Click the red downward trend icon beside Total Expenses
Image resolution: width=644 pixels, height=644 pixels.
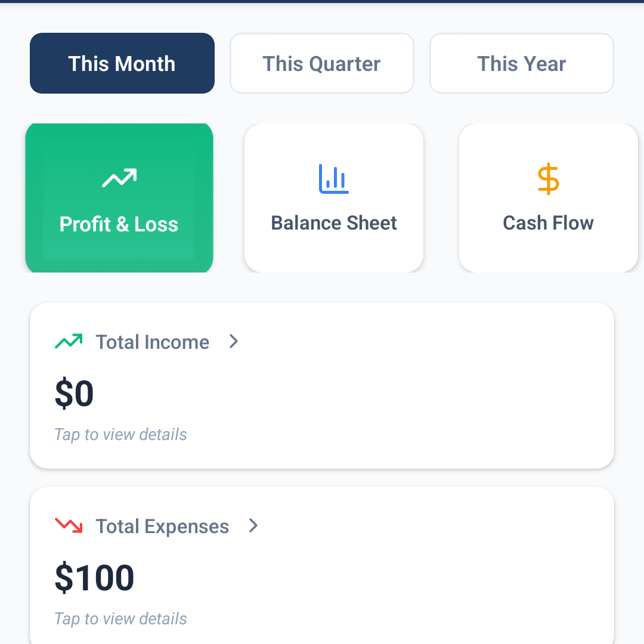69,526
